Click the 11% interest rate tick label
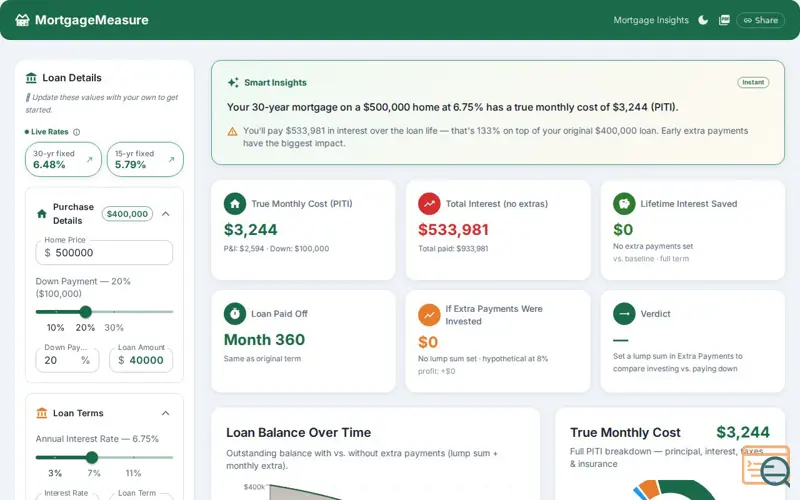The width and height of the screenshot is (800, 500). coord(133,473)
